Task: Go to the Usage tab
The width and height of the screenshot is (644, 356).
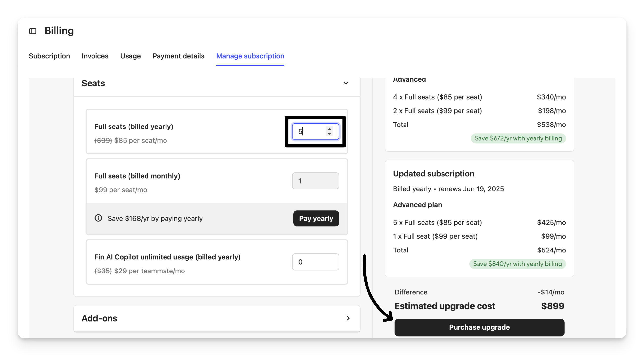Action: coord(130,56)
